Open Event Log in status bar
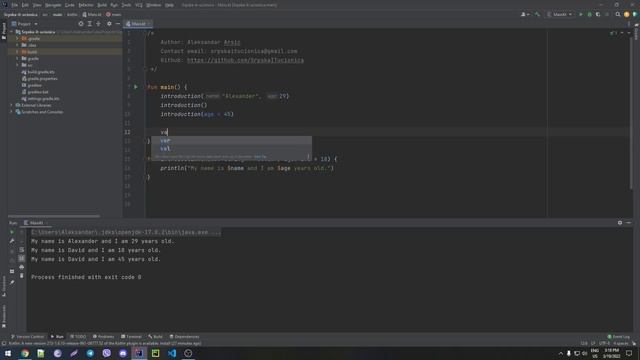Viewport: 640px width, 360px height. 619,337
